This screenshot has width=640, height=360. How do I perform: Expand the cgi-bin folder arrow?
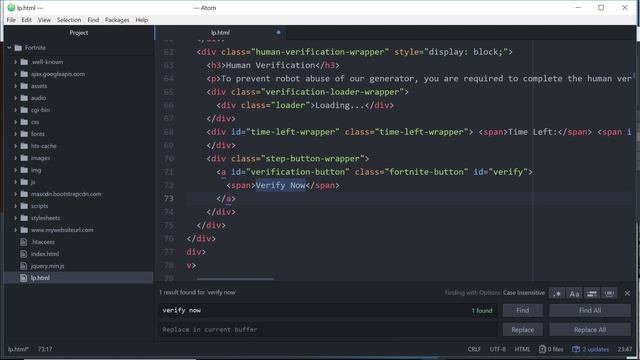pos(16,110)
